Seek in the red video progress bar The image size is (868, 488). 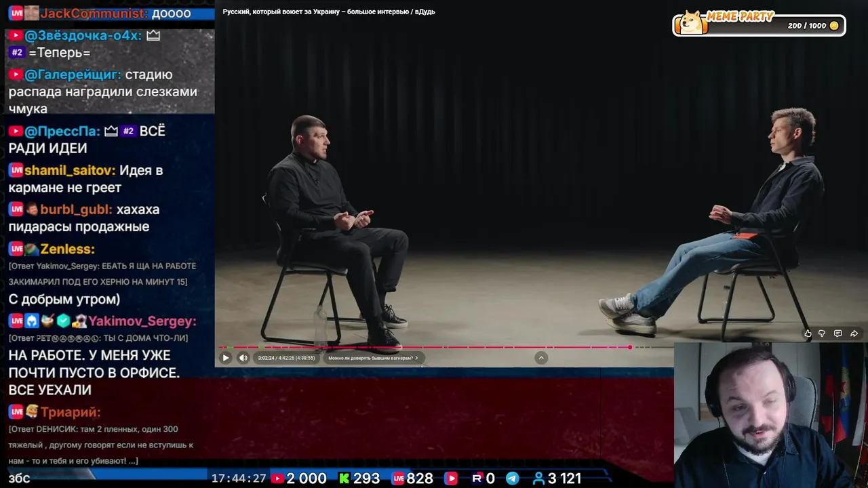click(x=424, y=347)
